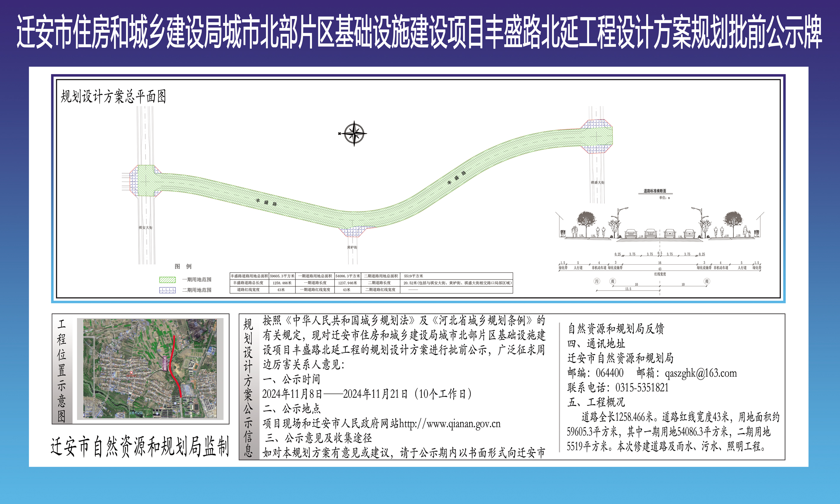
Task: Click the 二、公示地点 heading
Action: 291,409
